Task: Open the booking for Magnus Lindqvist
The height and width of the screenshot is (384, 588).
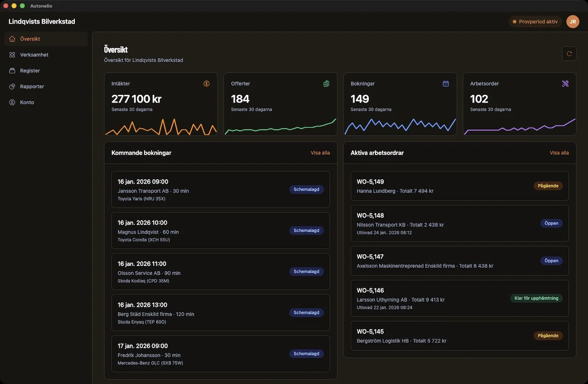Action: (220, 230)
